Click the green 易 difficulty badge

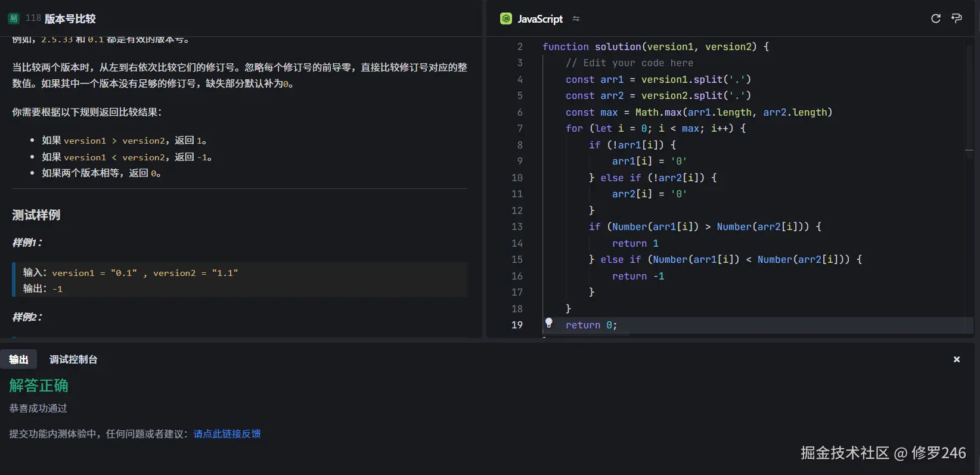tap(14, 18)
